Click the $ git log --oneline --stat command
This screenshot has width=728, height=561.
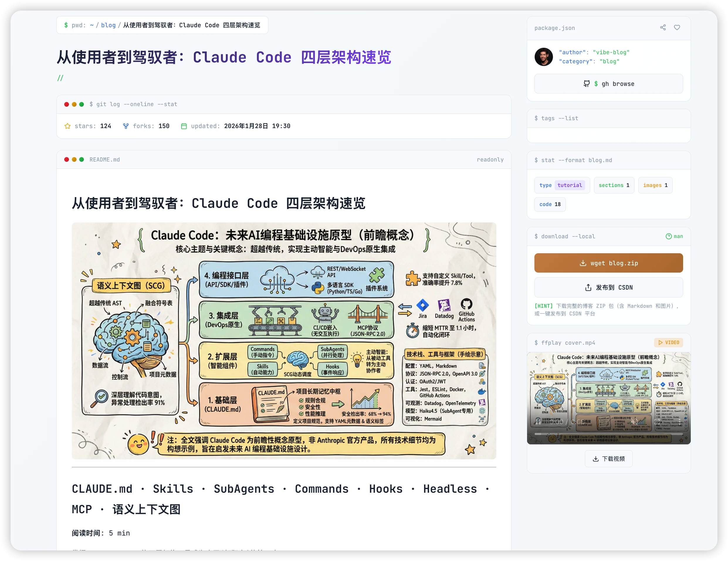[133, 104]
